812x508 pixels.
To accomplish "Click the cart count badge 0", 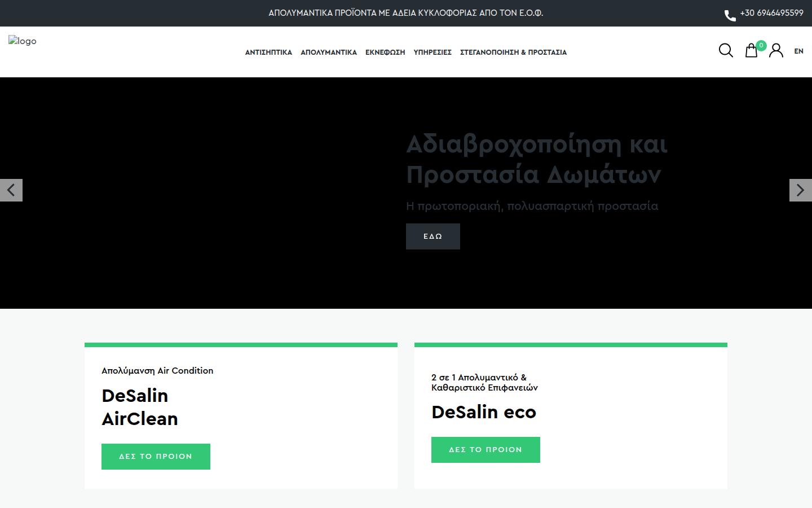I will point(761,45).
